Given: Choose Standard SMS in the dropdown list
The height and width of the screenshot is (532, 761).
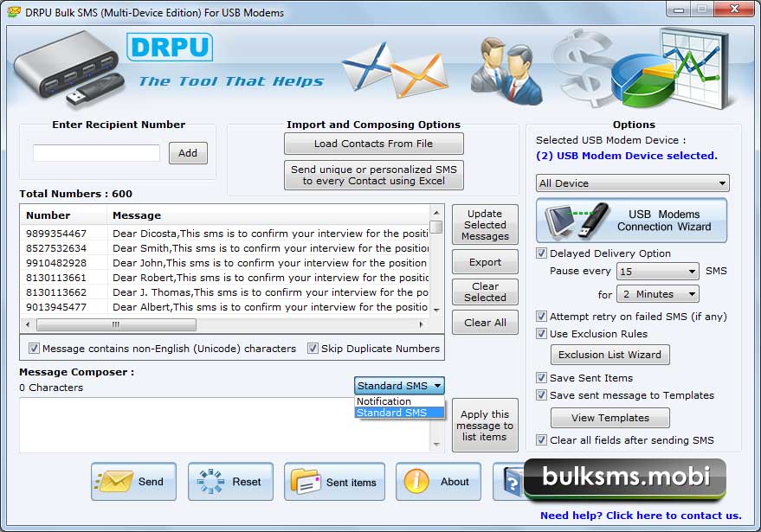Looking at the screenshot, I should click(399, 413).
